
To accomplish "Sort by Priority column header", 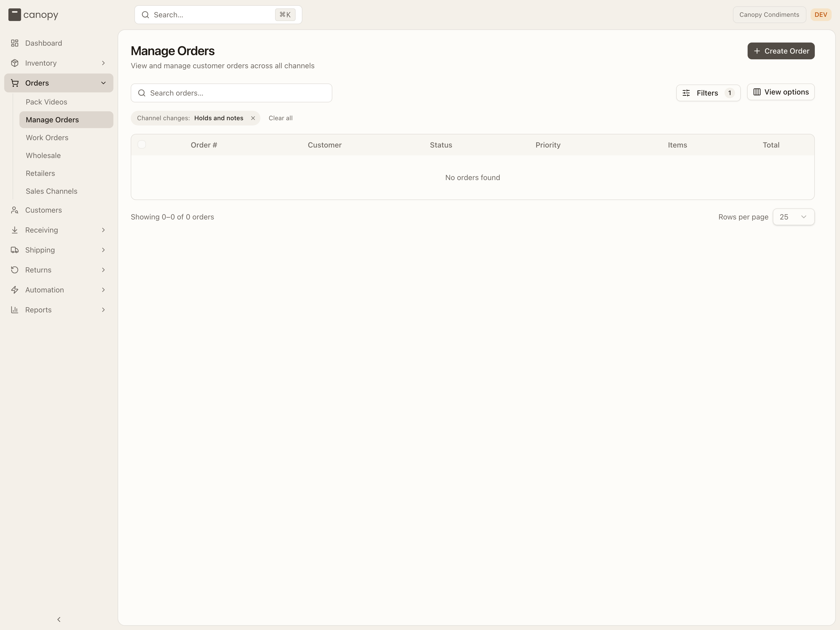I will coord(548,145).
